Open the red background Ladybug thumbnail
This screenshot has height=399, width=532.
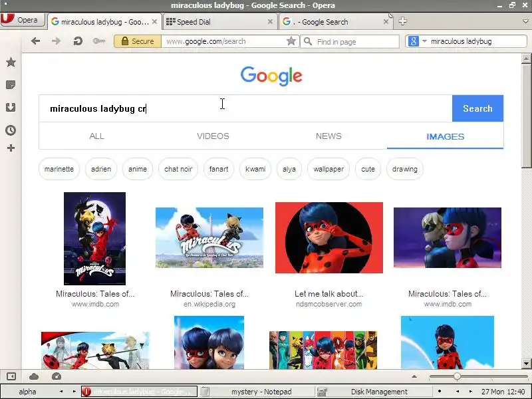(329, 237)
